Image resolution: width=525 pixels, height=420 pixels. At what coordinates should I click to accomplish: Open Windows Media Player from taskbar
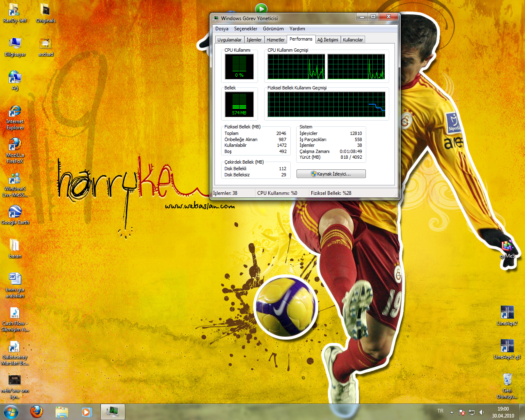[87, 412]
